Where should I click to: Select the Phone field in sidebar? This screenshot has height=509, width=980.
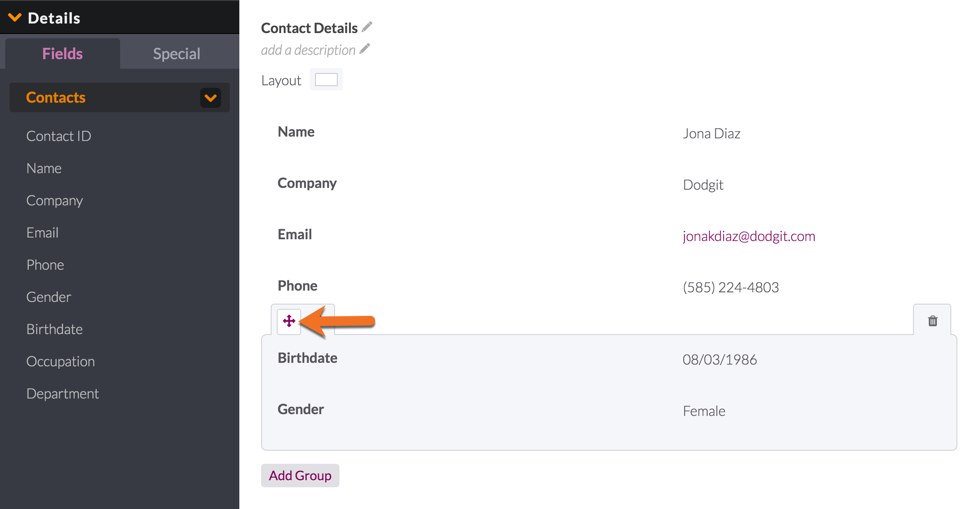coord(45,265)
